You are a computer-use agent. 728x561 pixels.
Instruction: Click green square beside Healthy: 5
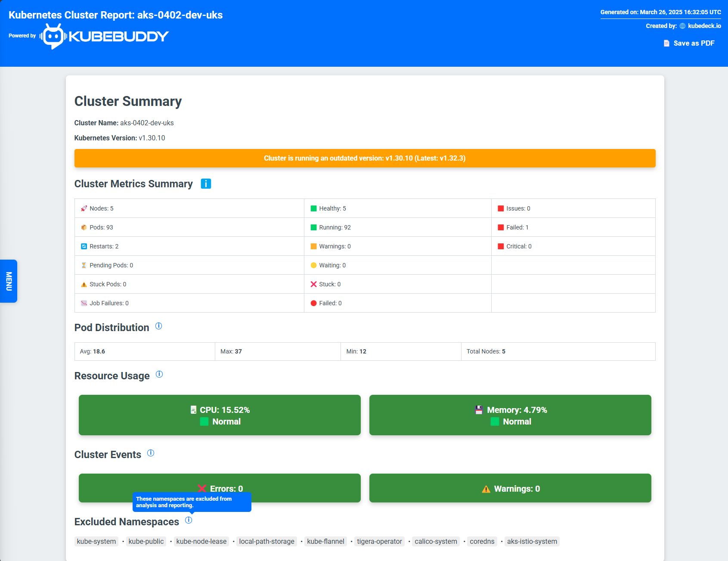click(x=313, y=208)
